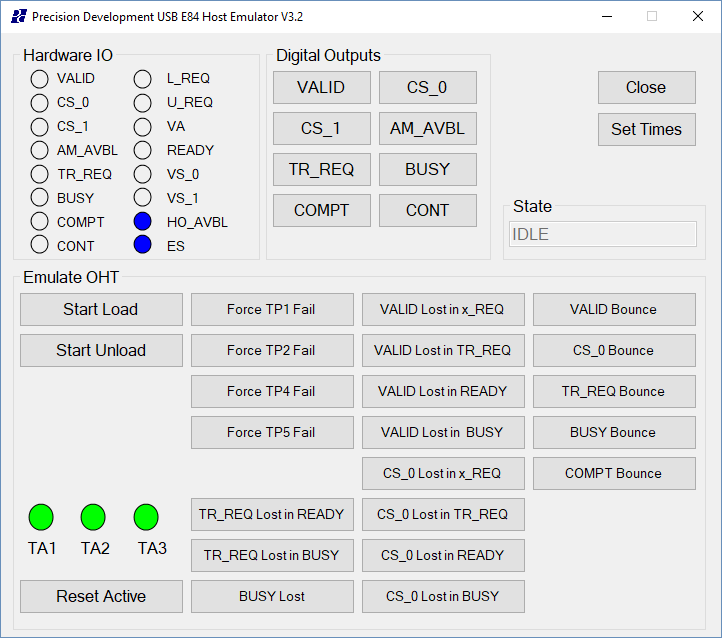722x638 pixels.
Task: Click the VALID Bounce button
Action: click(x=614, y=309)
